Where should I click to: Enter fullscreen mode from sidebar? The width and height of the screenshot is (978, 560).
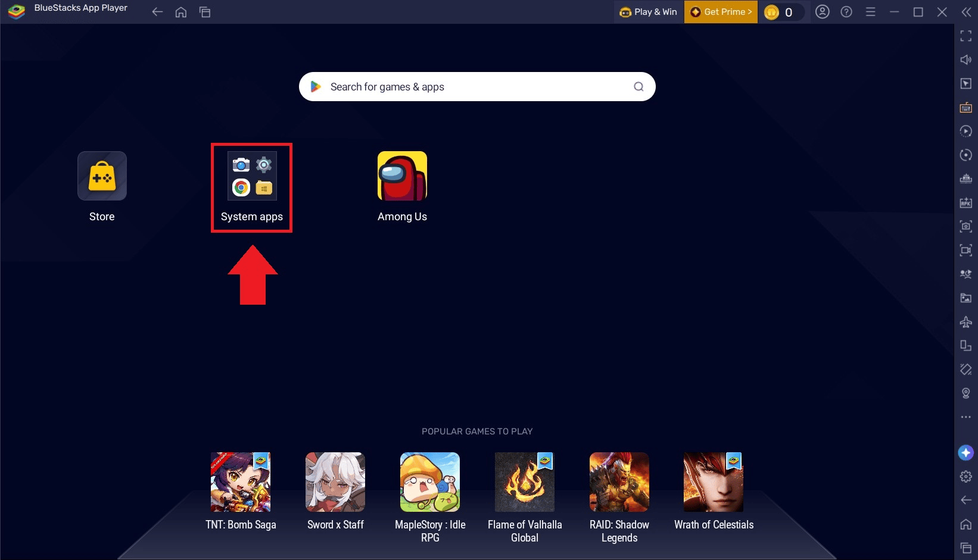(x=966, y=36)
